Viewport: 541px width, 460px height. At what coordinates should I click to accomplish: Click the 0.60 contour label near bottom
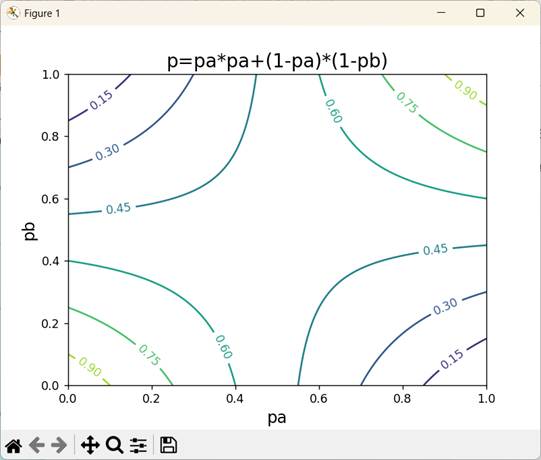pos(224,347)
